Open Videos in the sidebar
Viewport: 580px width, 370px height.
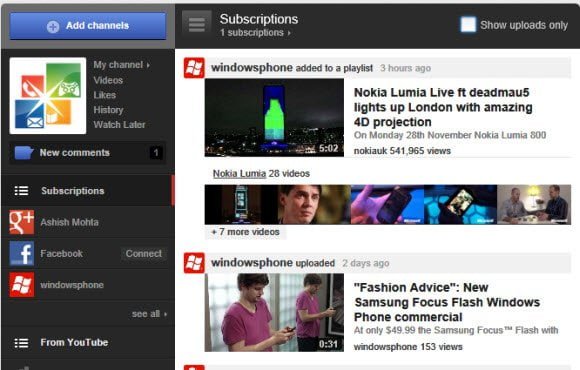click(x=108, y=80)
